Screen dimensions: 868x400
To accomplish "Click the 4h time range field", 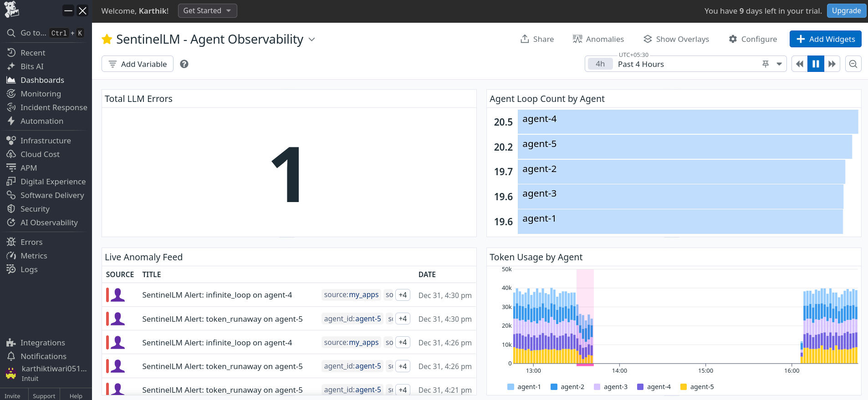I will pos(600,64).
